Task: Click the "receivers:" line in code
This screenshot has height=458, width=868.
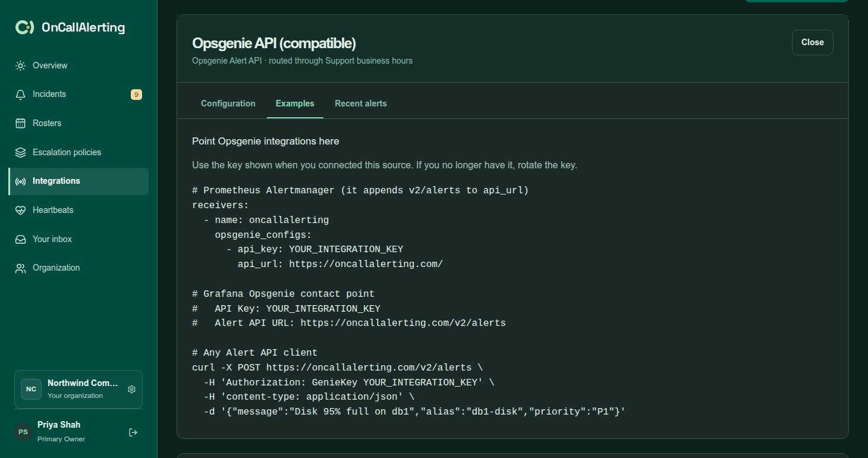Action: coord(221,205)
